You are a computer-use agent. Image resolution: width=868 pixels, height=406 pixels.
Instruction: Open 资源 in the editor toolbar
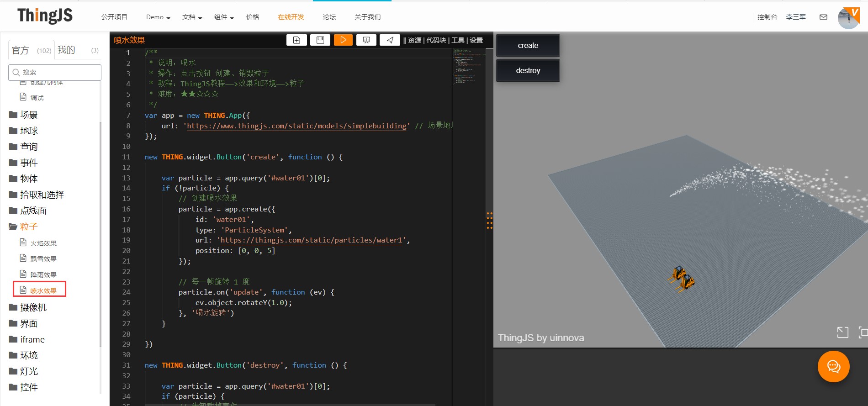click(x=415, y=40)
